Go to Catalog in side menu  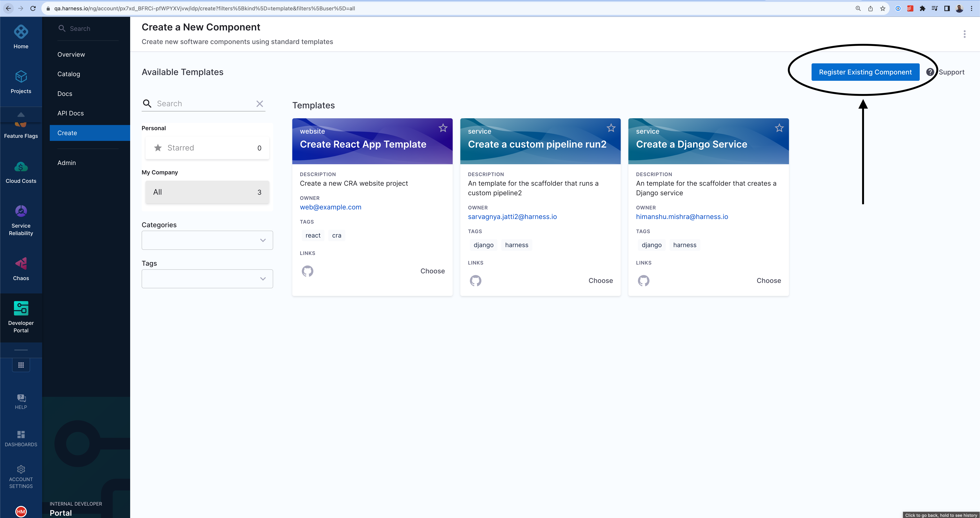pos(69,74)
